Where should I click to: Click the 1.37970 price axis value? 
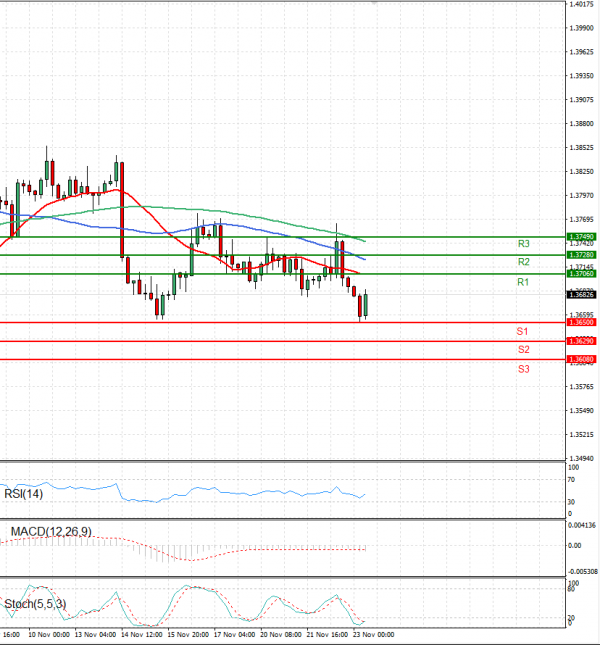[581, 195]
